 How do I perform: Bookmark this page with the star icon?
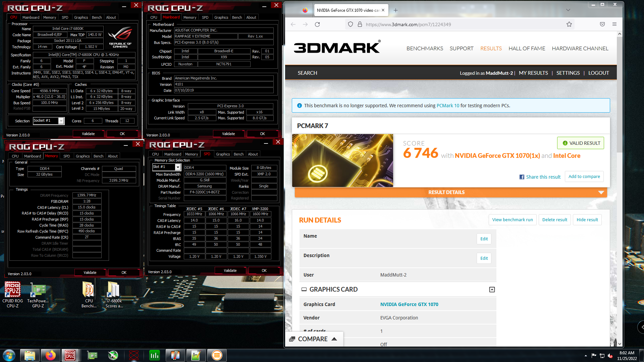(x=569, y=24)
